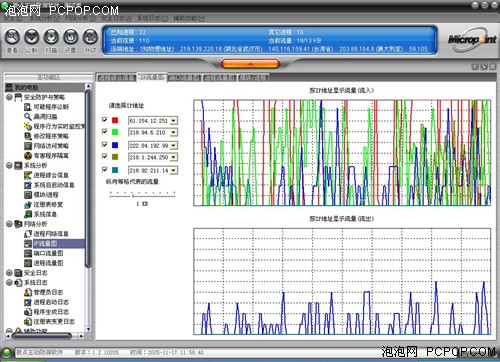Click the orange collapse button under the info panel
Image resolution: width=500 pixels, height=362 pixels.
(x=250, y=63)
